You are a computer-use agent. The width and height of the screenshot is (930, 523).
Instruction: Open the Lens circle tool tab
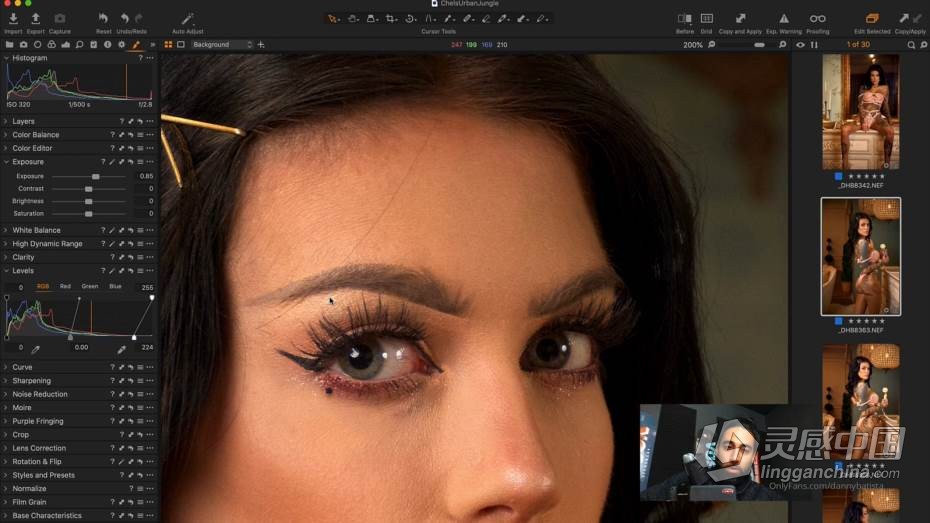pyautogui.click(x=37, y=44)
